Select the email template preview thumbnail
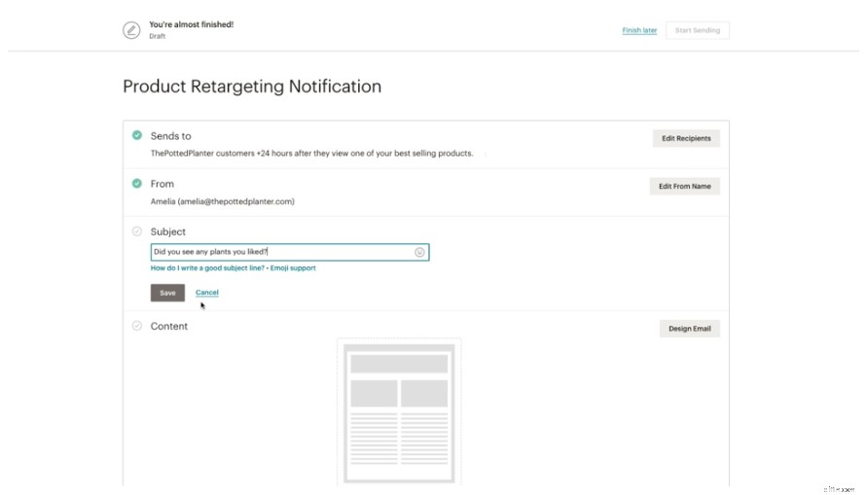The height and width of the screenshot is (495, 868). pyautogui.click(x=399, y=413)
